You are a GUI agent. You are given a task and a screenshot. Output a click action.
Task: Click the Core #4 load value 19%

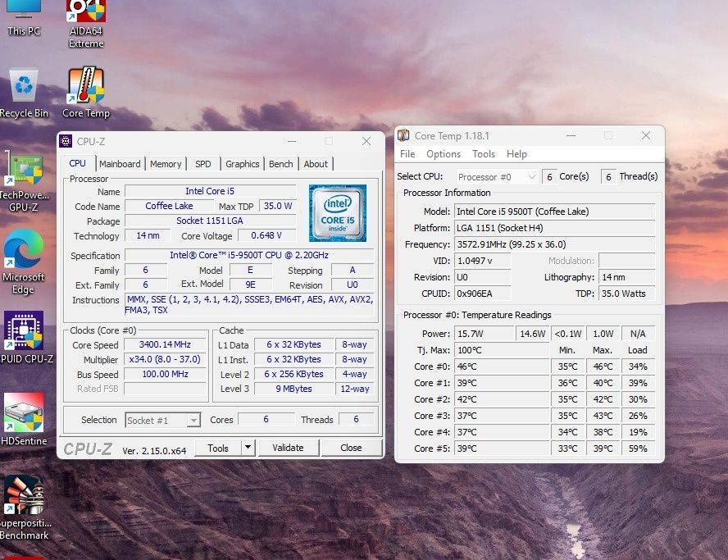click(638, 432)
